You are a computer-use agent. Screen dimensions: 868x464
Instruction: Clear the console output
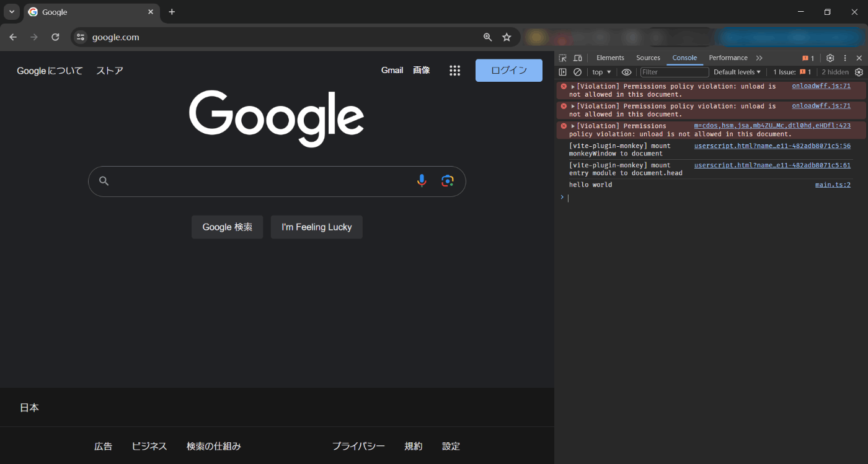(577, 72)
